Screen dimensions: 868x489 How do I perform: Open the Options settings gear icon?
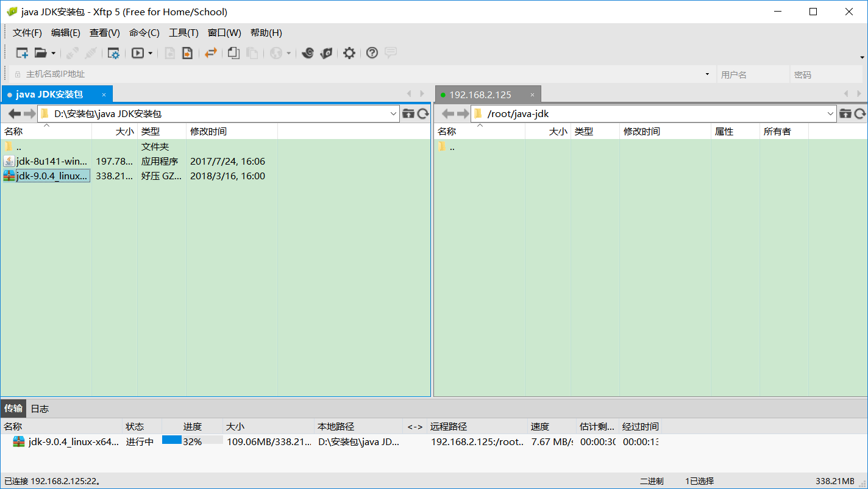pos(349,53)
